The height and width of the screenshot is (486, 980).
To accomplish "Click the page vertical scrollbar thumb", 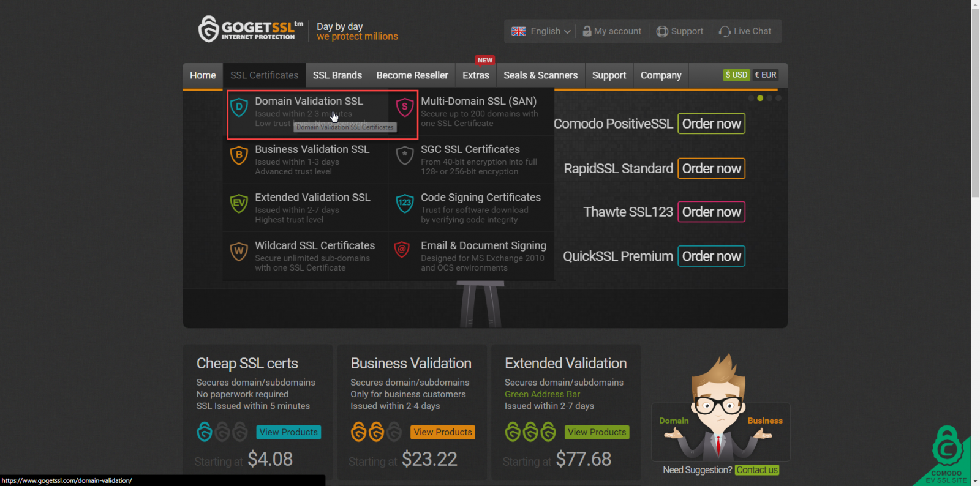I will point(975,103).
